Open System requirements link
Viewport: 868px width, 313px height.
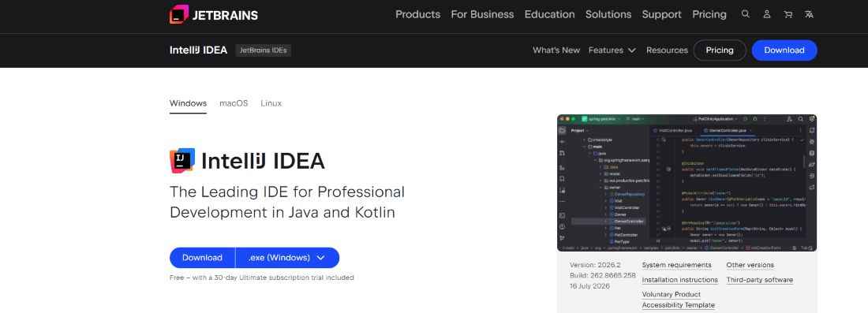click(x=676, y=266)
